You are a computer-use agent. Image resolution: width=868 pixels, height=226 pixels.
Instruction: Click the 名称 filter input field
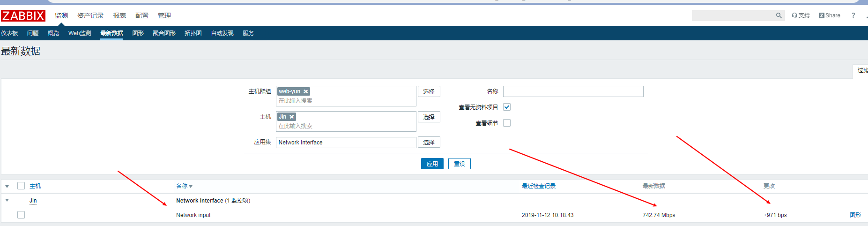click(x=573, y=91)
